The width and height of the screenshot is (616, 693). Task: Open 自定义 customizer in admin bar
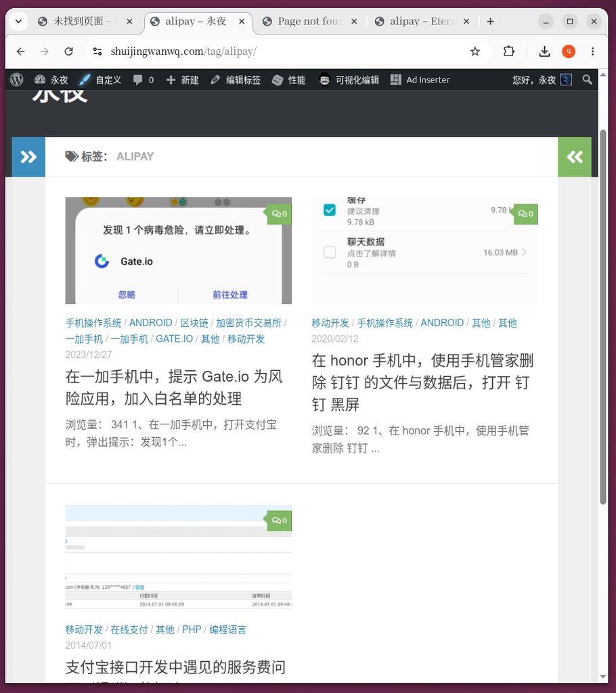(x=100, y=80)
